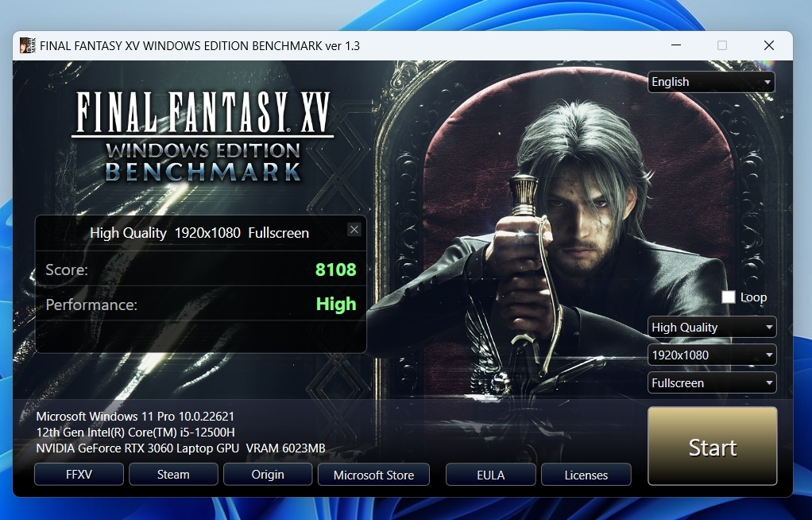Viewport: 812px width, 520px height.
Task: Expand the High Quality preset dropdown
Action: 712,328
